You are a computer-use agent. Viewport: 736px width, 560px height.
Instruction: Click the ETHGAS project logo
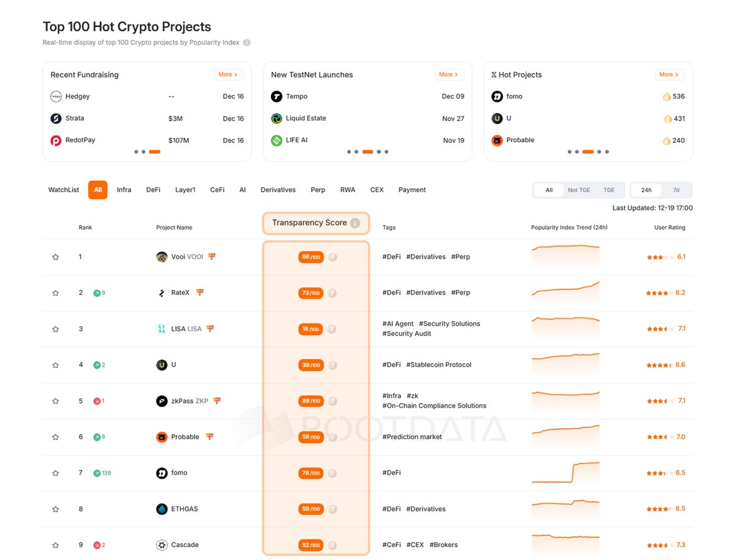coord(162,509)
